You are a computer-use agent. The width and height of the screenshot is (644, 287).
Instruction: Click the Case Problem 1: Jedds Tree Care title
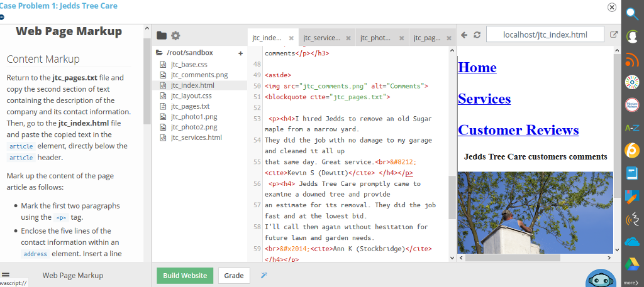pyautogui.click(x=58, y=6)
